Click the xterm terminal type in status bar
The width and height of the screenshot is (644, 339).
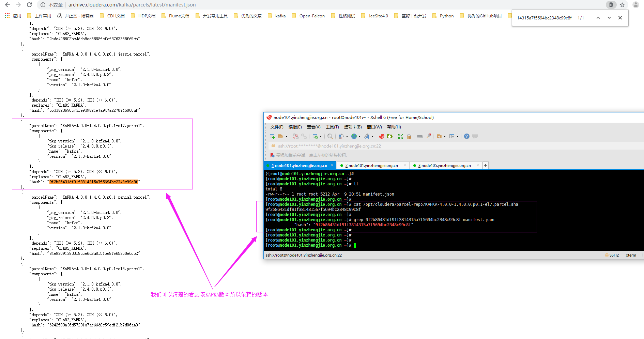pyautogui.click(x=631, y=255)
